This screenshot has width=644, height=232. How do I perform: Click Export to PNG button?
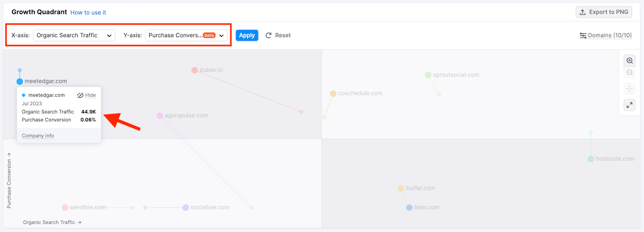(x=604, y=12)
